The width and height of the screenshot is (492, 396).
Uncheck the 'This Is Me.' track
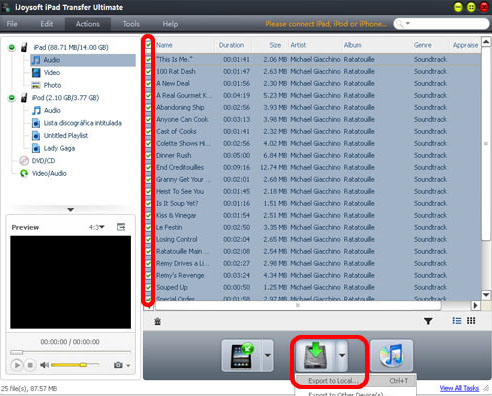[x=148, y=59]
